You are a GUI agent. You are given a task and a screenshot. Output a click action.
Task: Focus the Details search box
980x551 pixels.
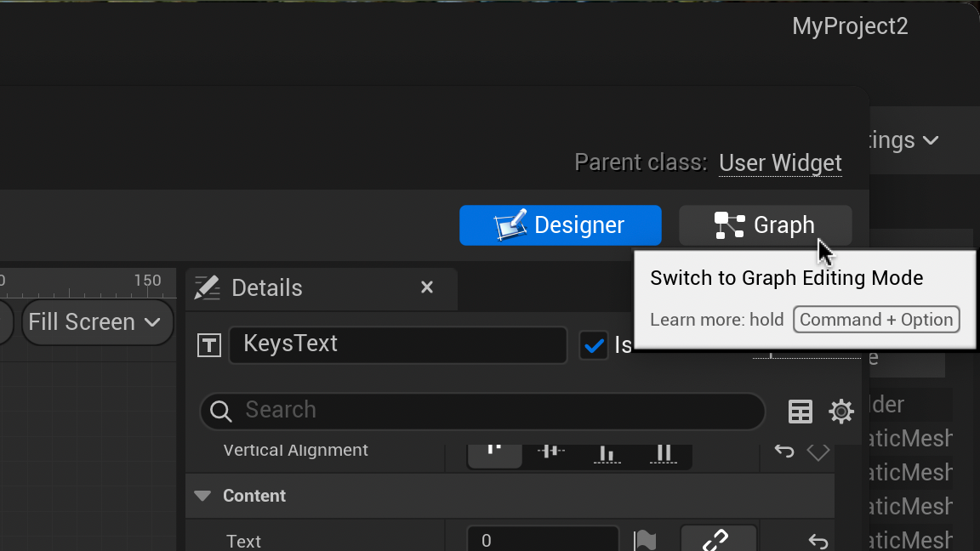(x=493, y=411)
